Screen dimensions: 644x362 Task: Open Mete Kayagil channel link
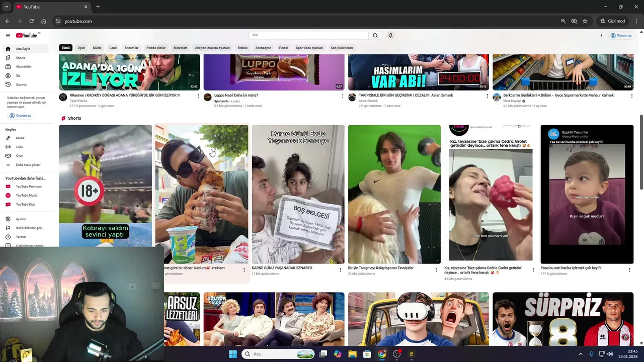point(513,101)
